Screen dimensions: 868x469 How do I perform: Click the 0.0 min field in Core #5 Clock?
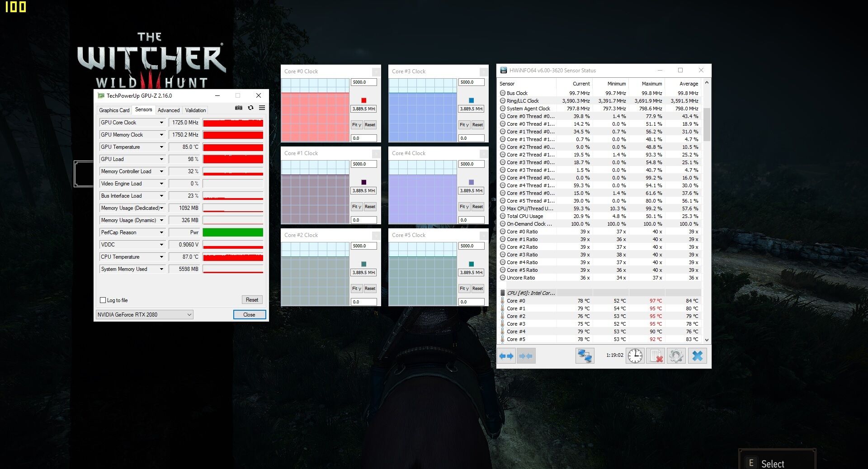point(471,302)
